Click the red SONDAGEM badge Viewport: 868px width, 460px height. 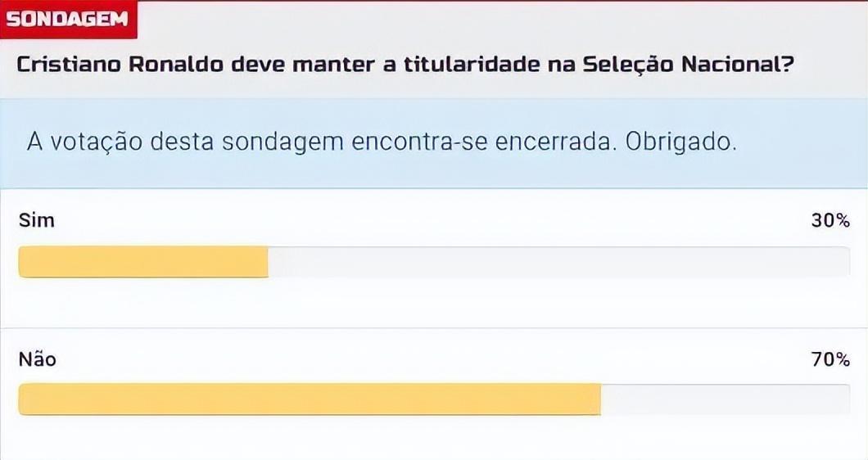click(x=69, y=20)
